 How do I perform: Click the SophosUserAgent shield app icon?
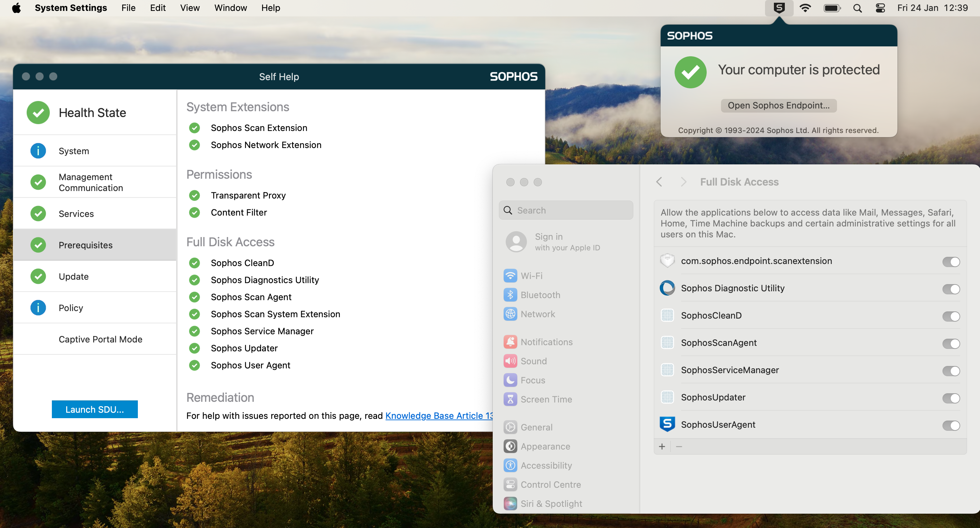[x=667, y=424]
